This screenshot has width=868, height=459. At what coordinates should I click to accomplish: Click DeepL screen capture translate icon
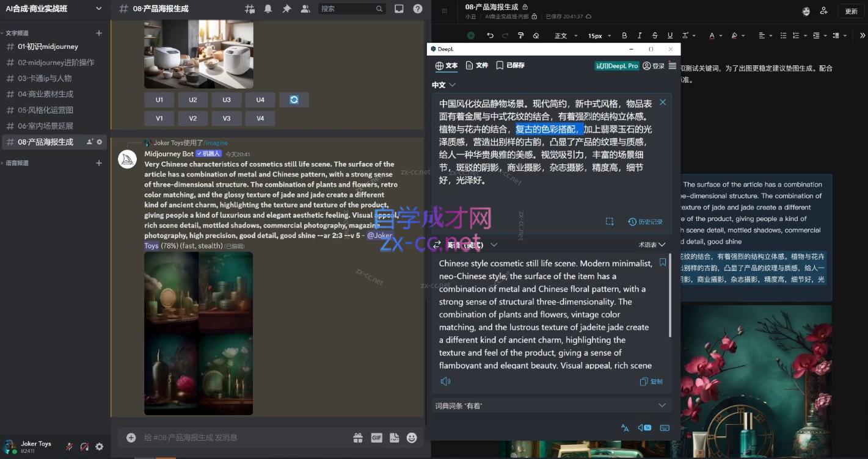(x=610, y=222)
